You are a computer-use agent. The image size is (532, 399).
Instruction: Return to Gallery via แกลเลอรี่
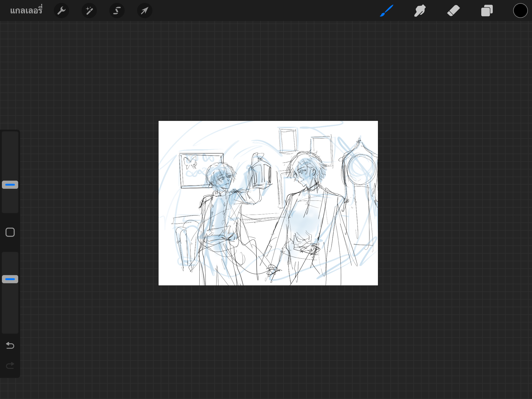pyautogui.click(x=26, y=11)
